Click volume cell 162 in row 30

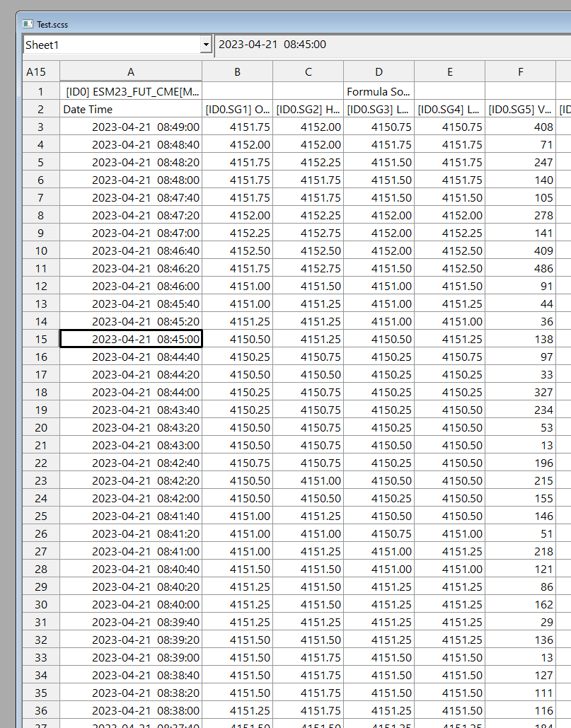pos(520,604)
